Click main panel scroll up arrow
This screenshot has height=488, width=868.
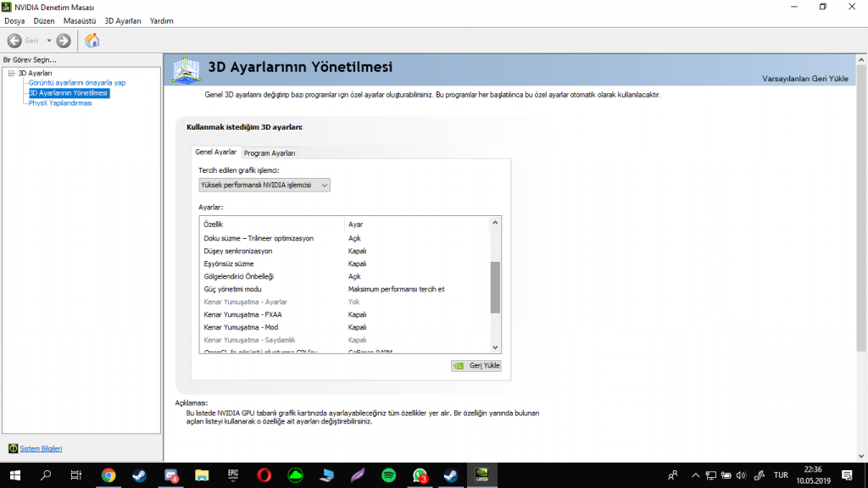[861, 60]
